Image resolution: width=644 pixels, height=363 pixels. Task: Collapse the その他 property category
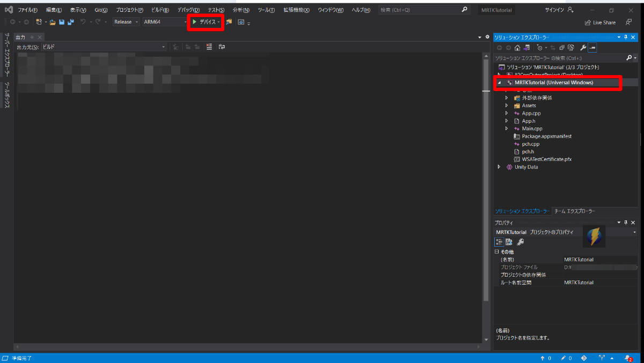click(x=496, y=252)
